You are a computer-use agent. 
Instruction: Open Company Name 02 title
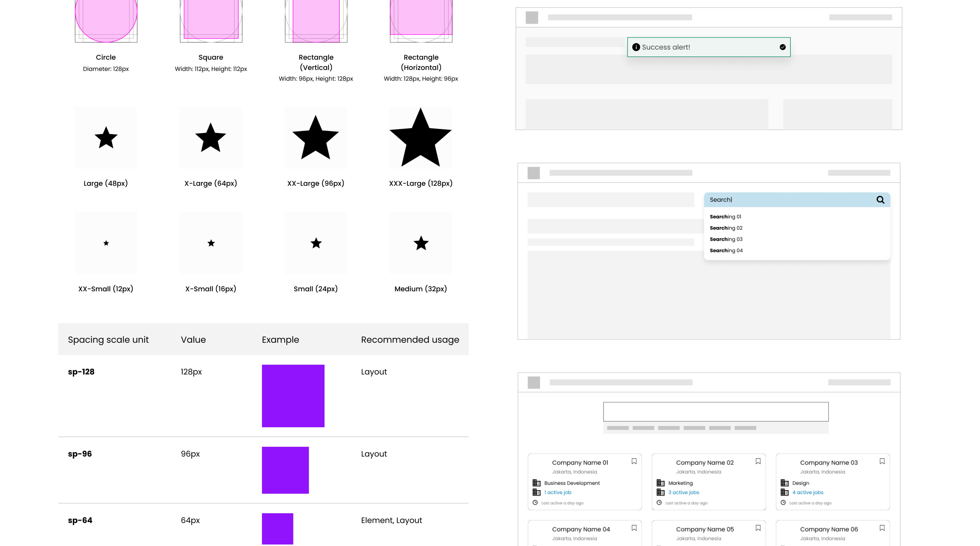point(705,463)
